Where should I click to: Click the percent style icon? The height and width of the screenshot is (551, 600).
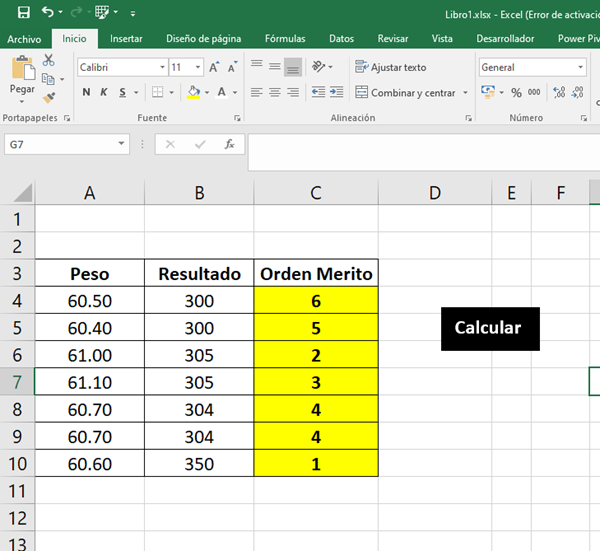516,92
